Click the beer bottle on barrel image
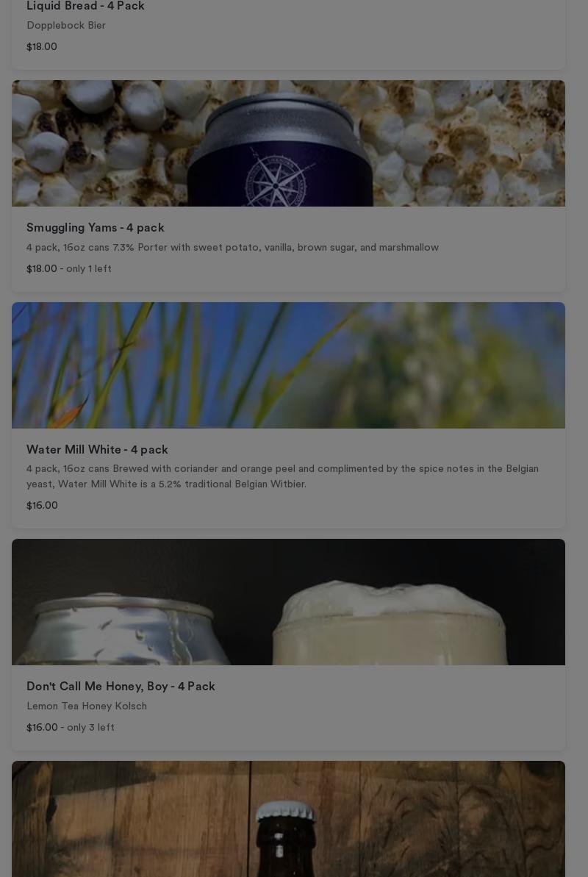The width and height of the screenshot is (588, 877). [x=288, y=819]
